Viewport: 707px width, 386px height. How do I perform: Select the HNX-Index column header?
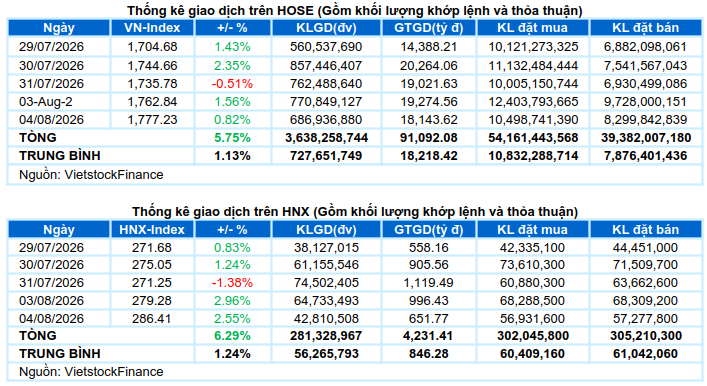[x=152, y=230]
